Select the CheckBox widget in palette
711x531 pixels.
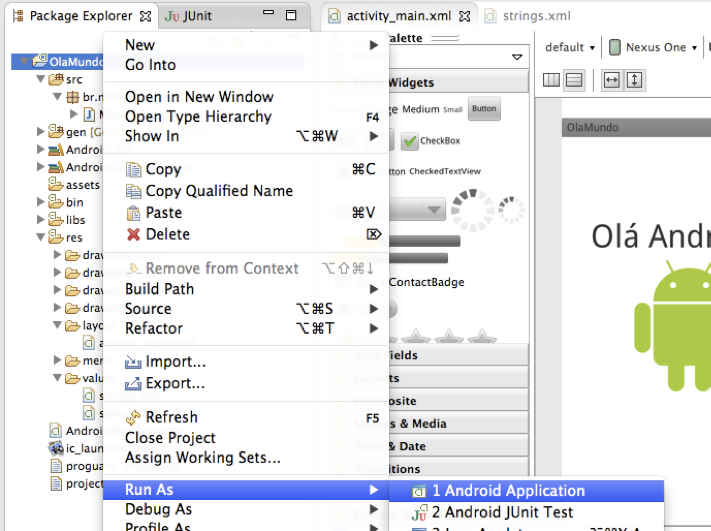432,141
